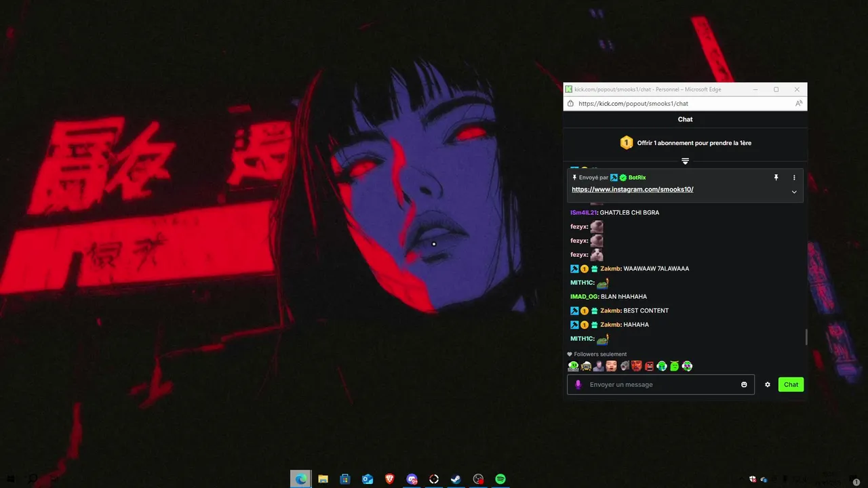The image size is (868, 488).
Task: Click the chat scrollbar thumb
Action: coord(806,337)
